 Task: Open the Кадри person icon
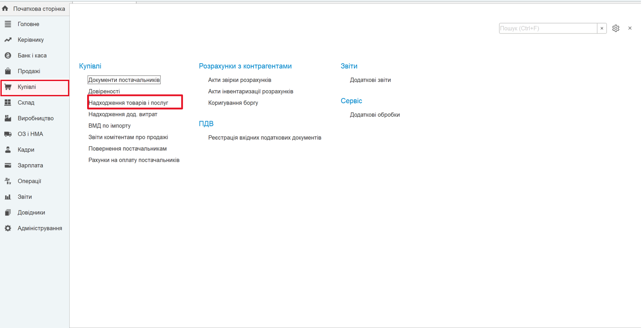point(8,150)
